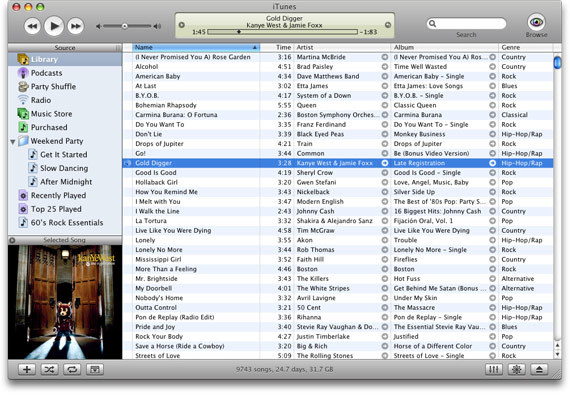
Task: Skip to the next track
Action: pos(76,26)
